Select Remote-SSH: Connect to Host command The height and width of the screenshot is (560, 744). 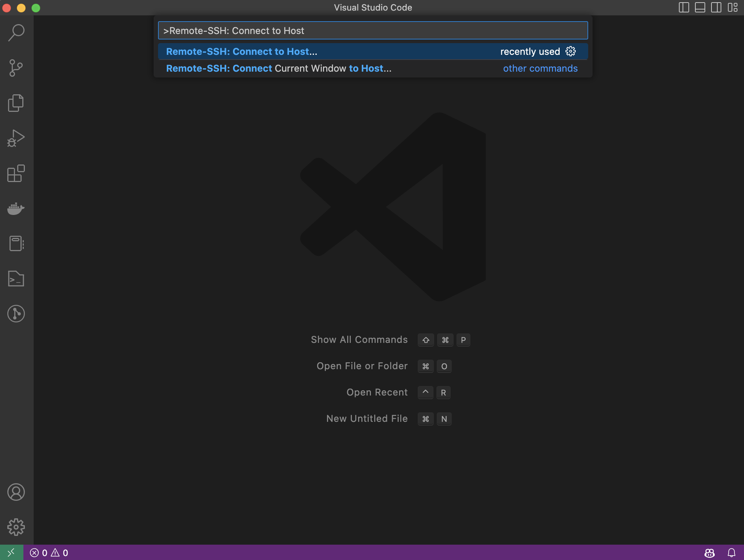[x=373, y=52]
